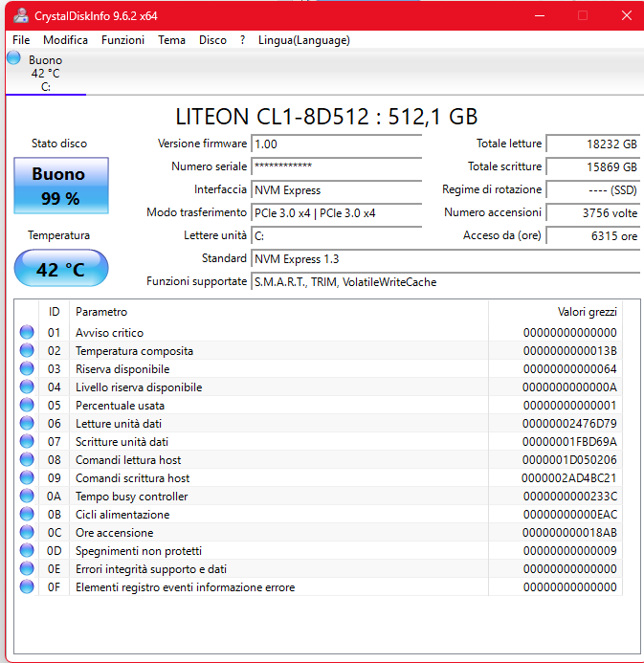Click the Buono 99 % health status button
Viewport: 644px width, 663px height.
(60, 186)
